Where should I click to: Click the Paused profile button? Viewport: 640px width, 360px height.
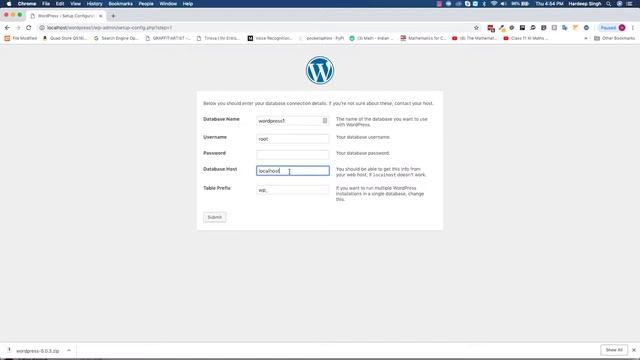pos(612,28)
